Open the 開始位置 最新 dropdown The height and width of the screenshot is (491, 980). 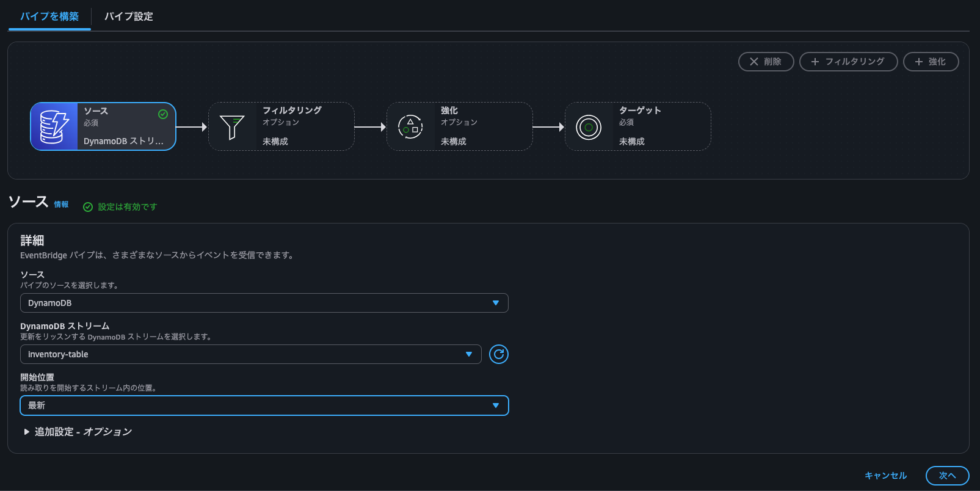coord(264,406)
